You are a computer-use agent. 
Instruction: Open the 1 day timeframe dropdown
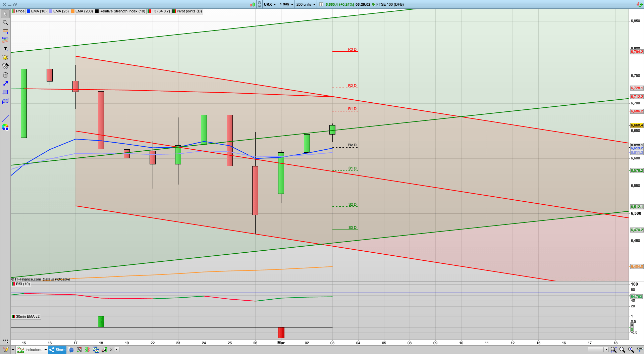click(286, 4)
